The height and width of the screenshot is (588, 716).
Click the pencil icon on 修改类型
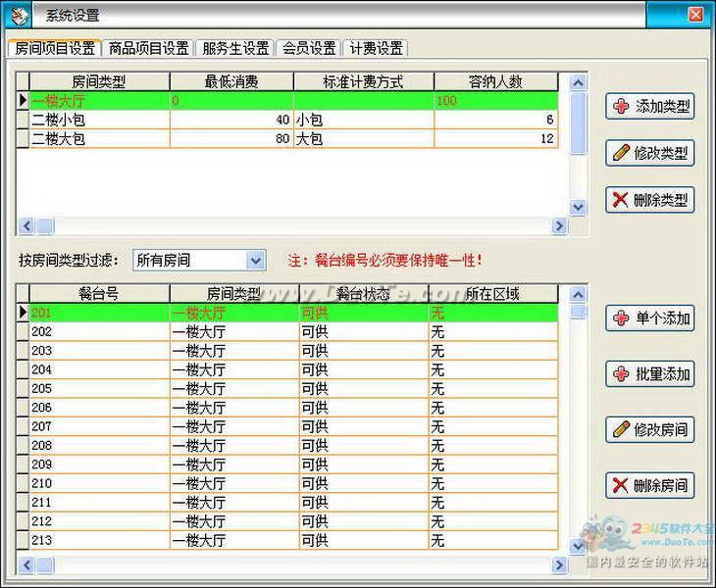(x=621, y=153)
